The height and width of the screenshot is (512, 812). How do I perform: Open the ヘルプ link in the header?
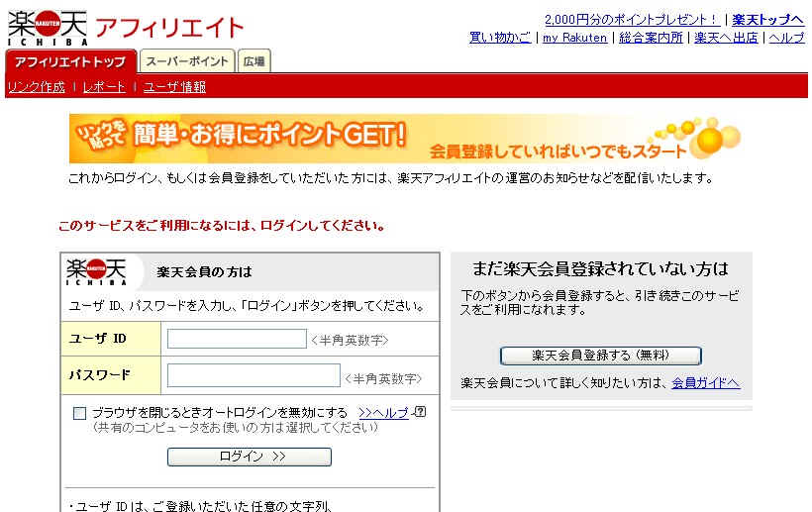(x=786, y=38)
